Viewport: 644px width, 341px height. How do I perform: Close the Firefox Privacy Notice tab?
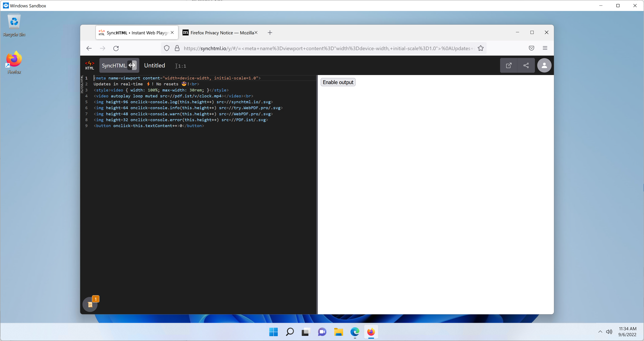coord(256,32)
